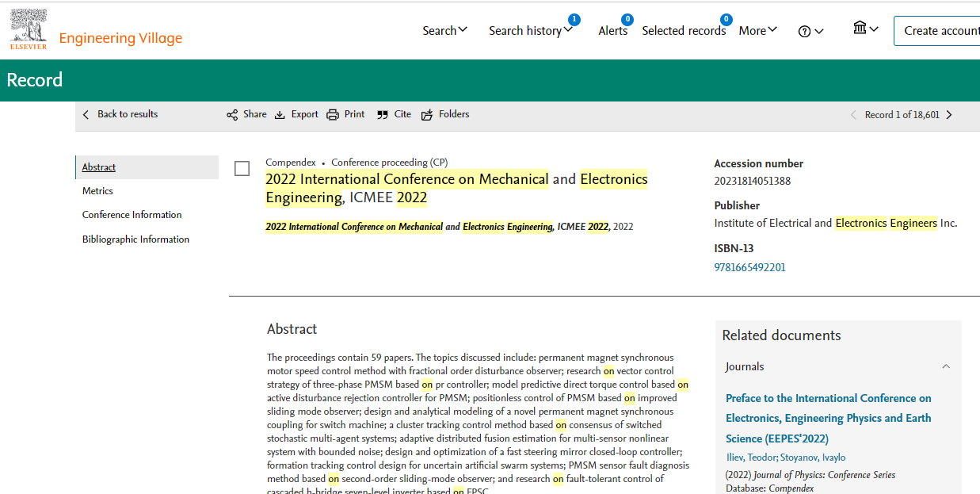Click the conference title heading
980x494 pixels.
[x=456, y=188]
